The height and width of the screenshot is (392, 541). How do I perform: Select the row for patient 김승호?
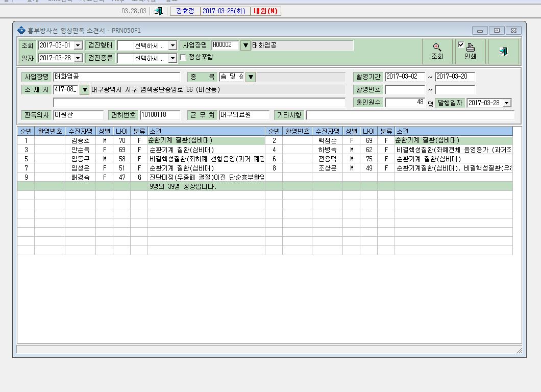click(x=141, y=140)
